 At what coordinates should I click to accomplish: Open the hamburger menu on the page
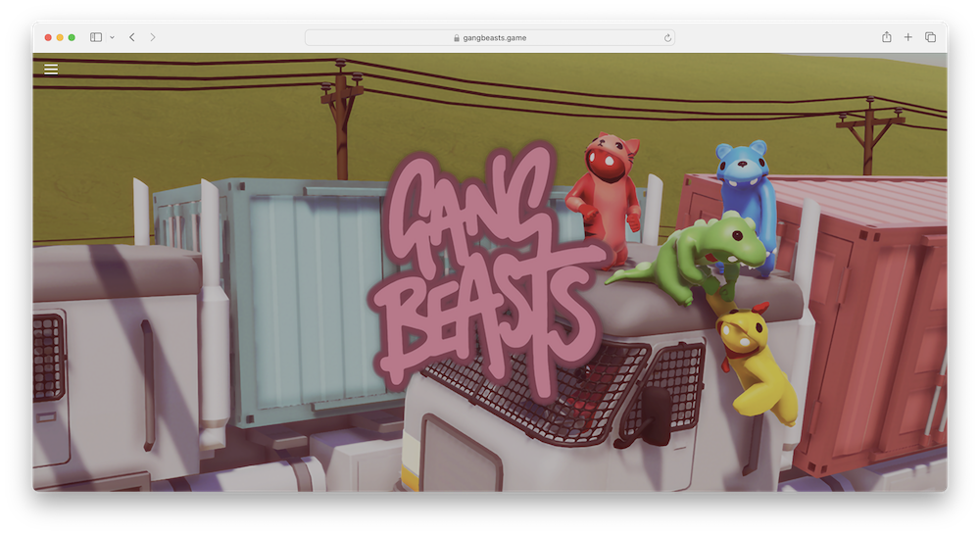click(51, 70)
